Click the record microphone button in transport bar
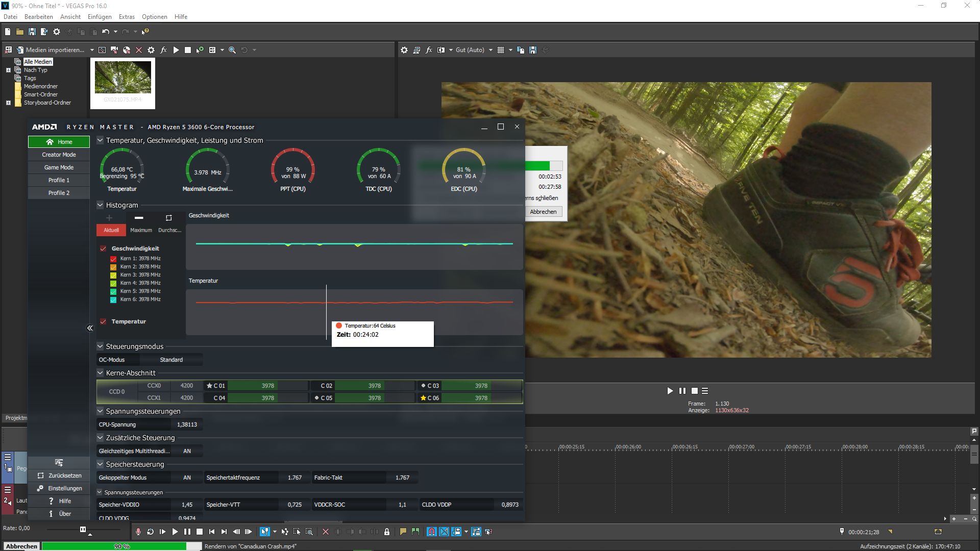The image size is (980, 551). click(138, 532)
